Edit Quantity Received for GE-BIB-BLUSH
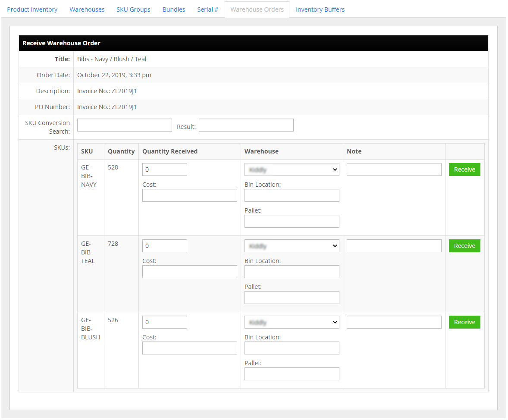This screenshot has height=420, width=508. [165, 323]
